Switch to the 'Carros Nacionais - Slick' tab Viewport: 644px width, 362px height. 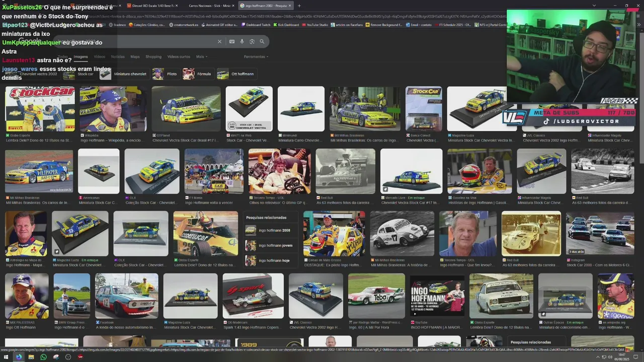pyautogui.click(x=210, y=6)
